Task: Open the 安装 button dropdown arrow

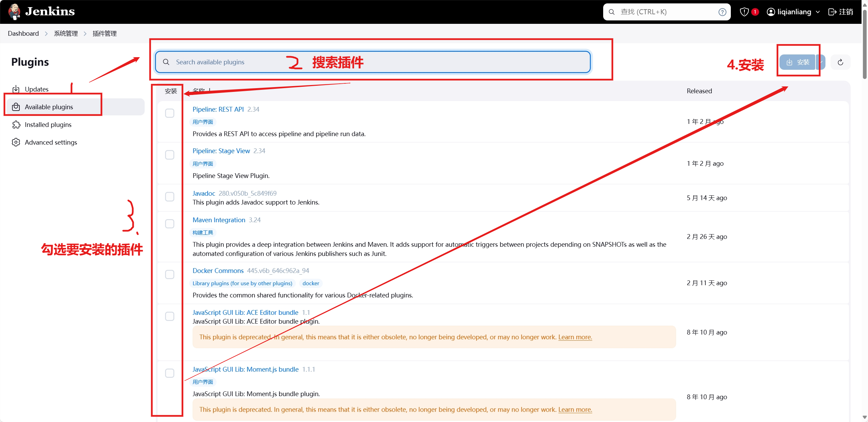Action: [x=821, y=62]
